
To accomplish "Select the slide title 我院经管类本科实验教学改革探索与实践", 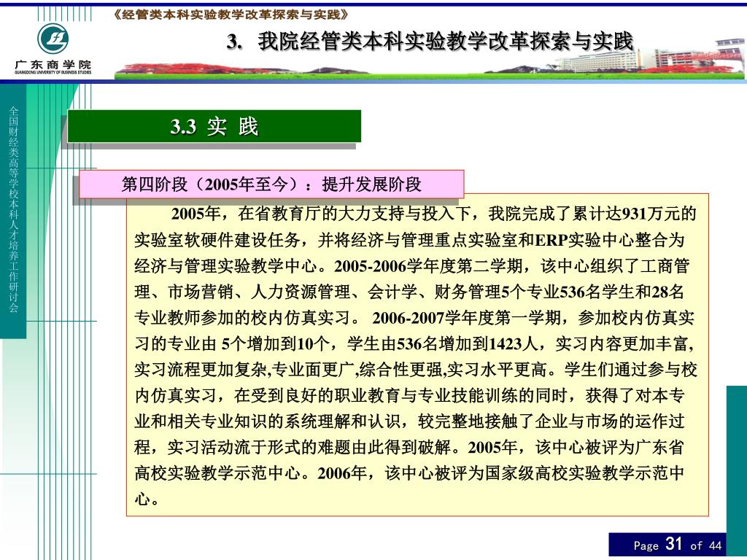I will tap(446, 42).
